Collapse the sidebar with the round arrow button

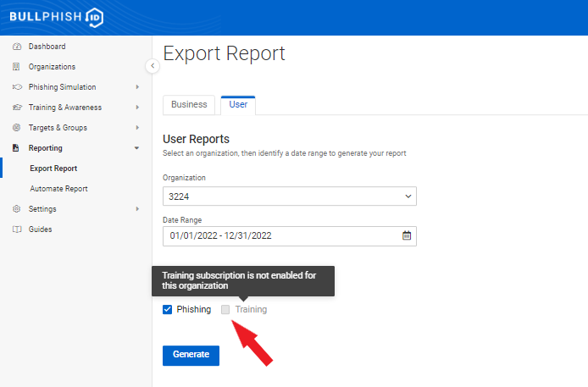pyautogui.click(x=153, y=66)
